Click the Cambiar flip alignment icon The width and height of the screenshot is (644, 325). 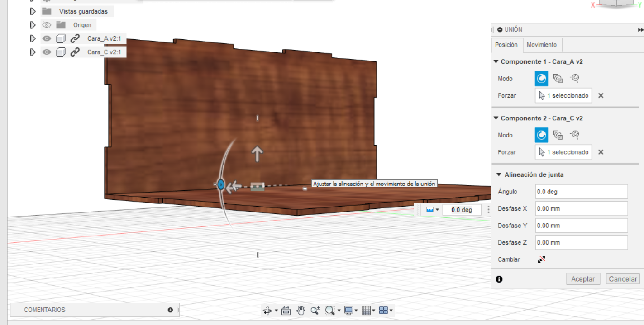541,259
